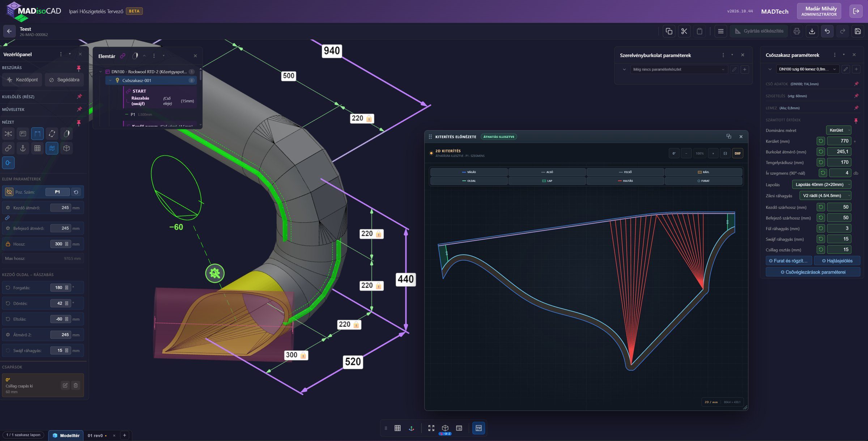Screen dimensions: 868x441
Task: Toggle grid icon in Nézet section
Action: (x=37, y=148)
